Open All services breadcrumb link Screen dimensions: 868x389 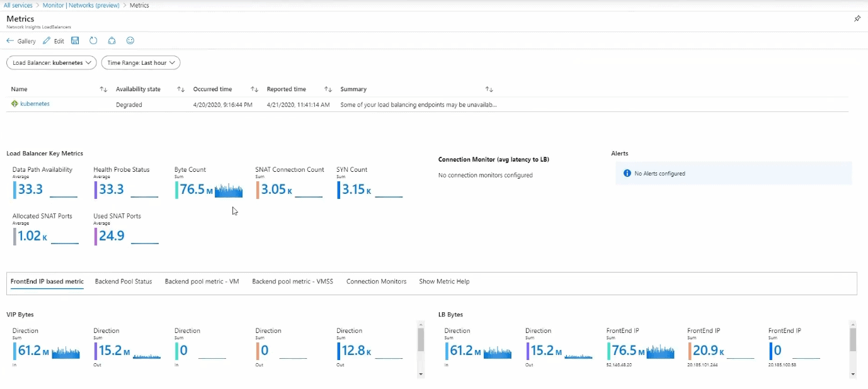click(18, 5)
